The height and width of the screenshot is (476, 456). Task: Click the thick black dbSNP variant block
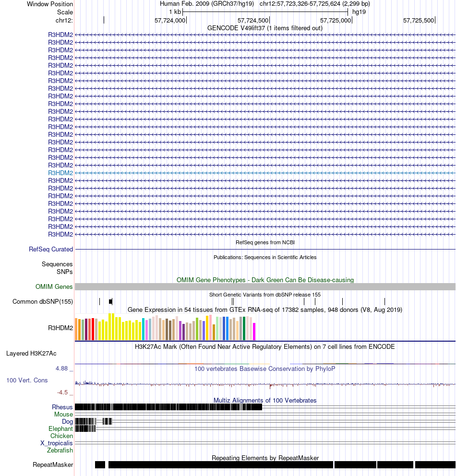110,301
